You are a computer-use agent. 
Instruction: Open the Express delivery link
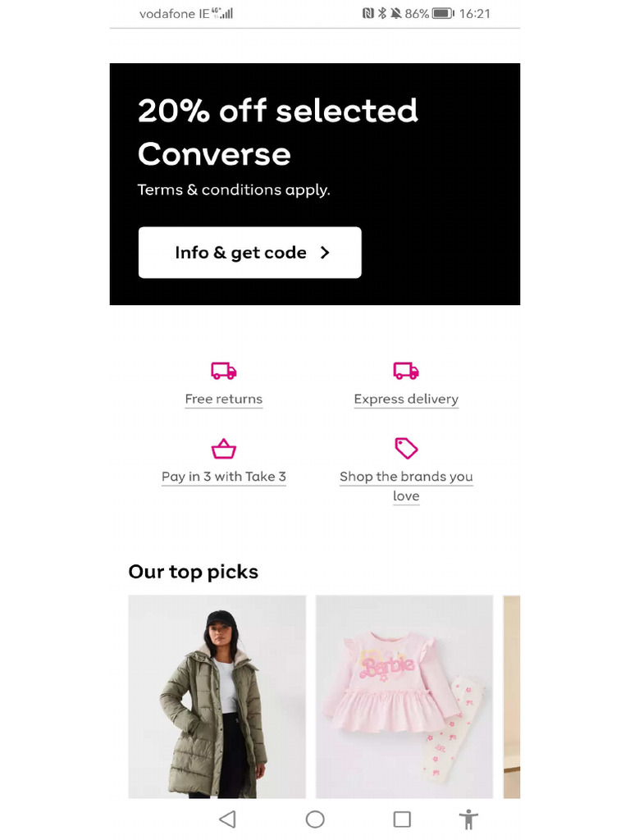click(406, 399)
